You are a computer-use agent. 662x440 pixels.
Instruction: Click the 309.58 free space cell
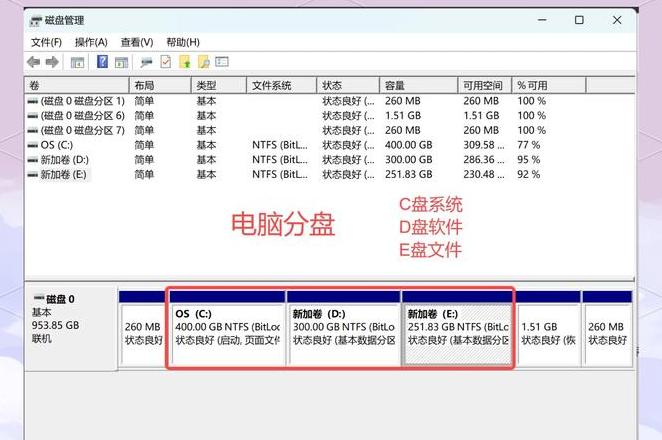coord(484,145)
